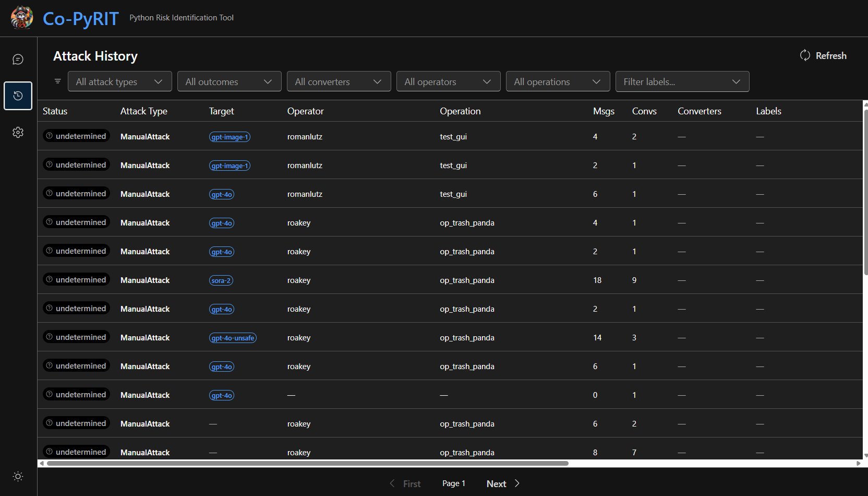Screen dimensions: 868x496
Task: Click horizontal scrollbar right arrow
Action: click(859, 463)
